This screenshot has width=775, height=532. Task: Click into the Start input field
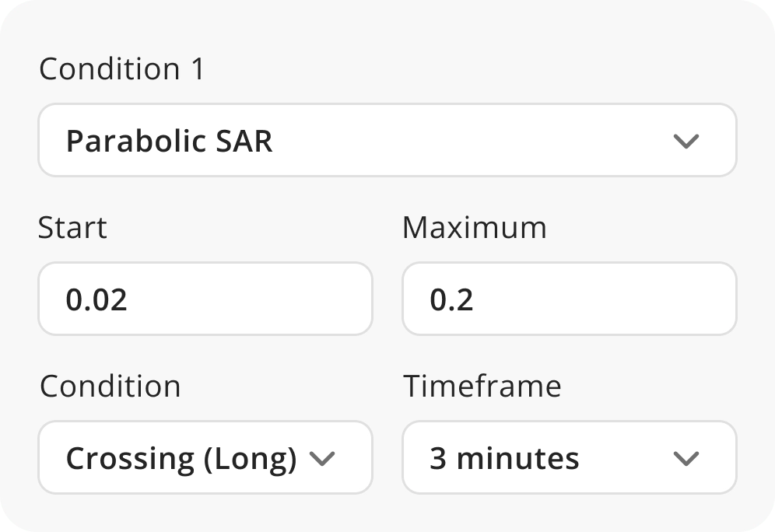click(x=205, y=299)
